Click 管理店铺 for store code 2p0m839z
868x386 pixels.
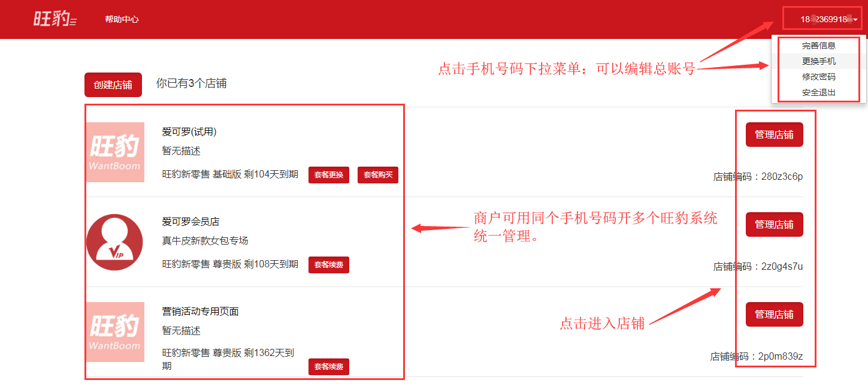774,314
